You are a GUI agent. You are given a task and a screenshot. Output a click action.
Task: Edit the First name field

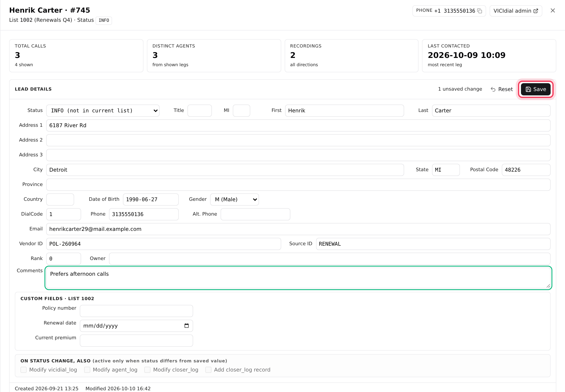point(344,111)
